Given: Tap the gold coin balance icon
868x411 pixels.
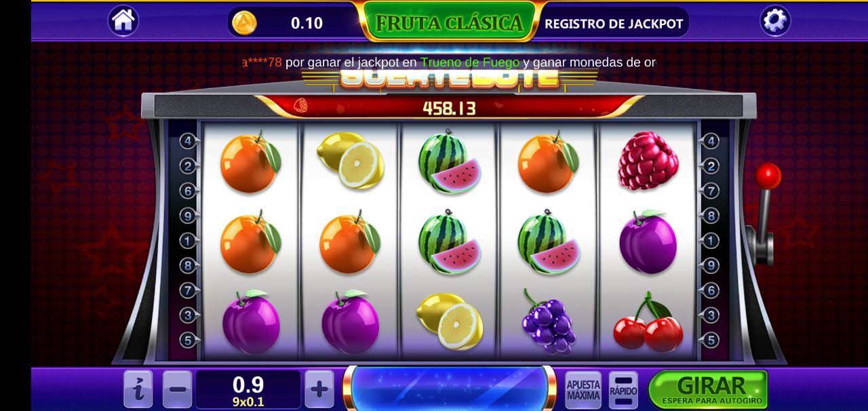Looking at the screenshot, I should pos(244,22).
